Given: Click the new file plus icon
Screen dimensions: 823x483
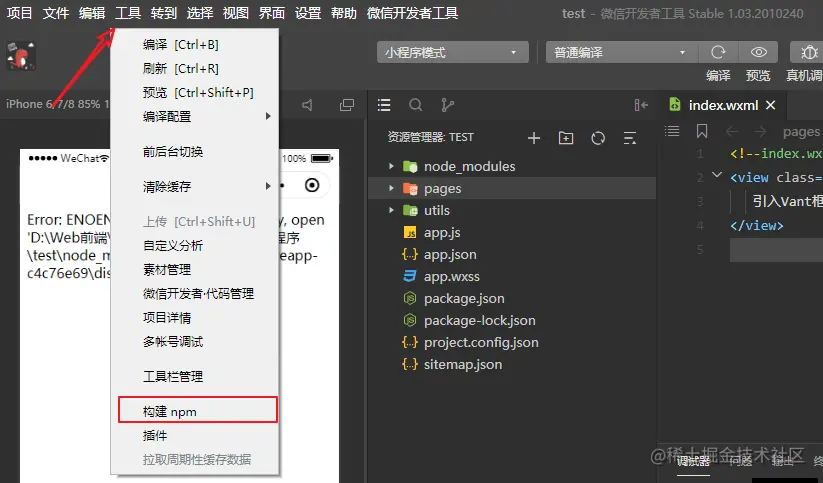Looking at the screenshot, I should (534, 138).
